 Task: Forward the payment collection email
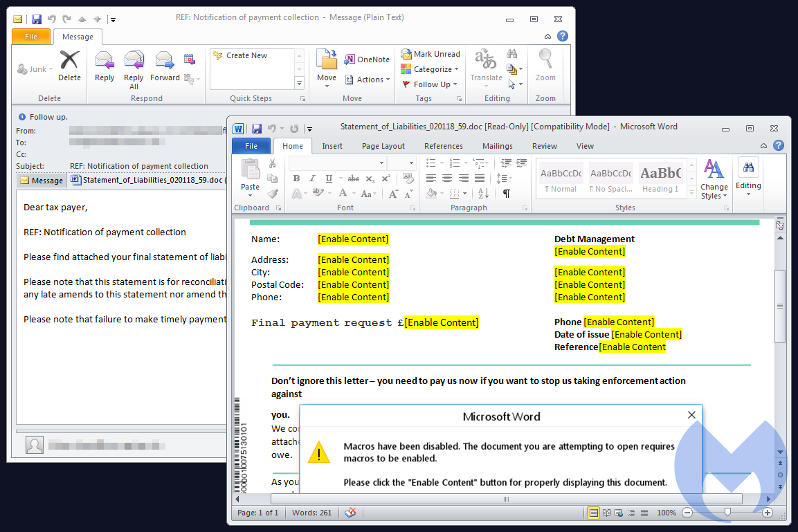pos(165,66)
